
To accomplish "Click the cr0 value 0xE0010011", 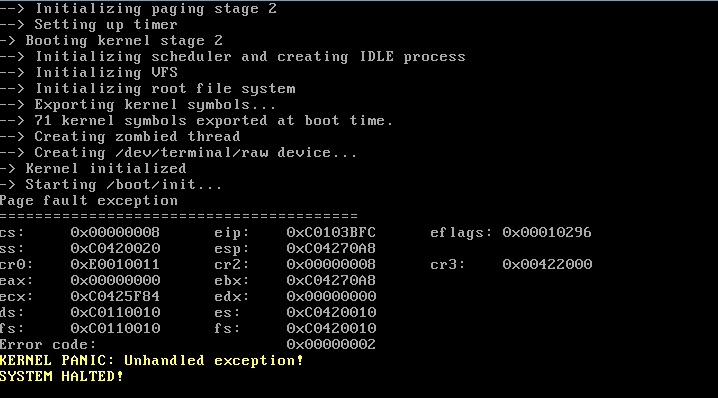I will (x=115, y=264).
